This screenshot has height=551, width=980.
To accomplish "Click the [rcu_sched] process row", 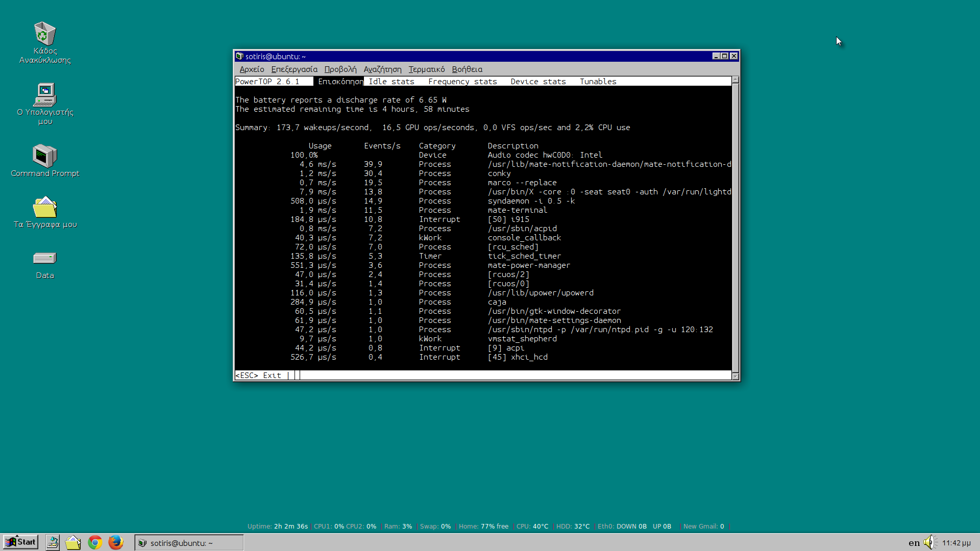I will click(x=483, y=247).
